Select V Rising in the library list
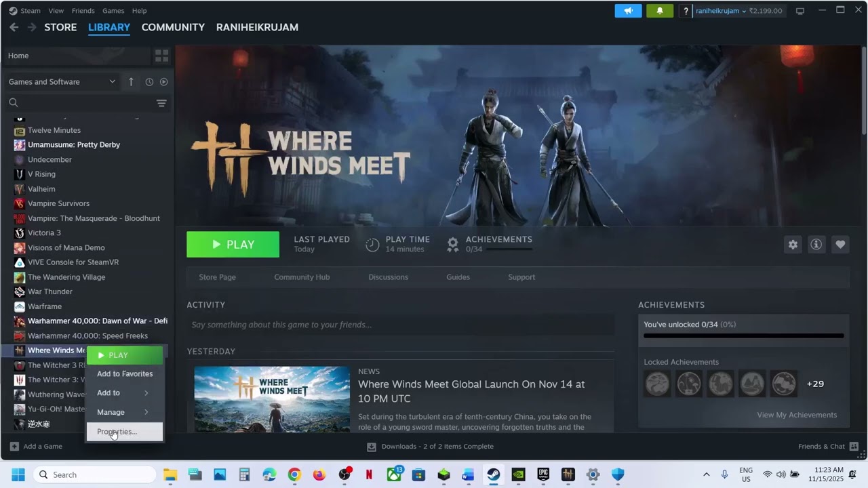 (x=41, y=174)
